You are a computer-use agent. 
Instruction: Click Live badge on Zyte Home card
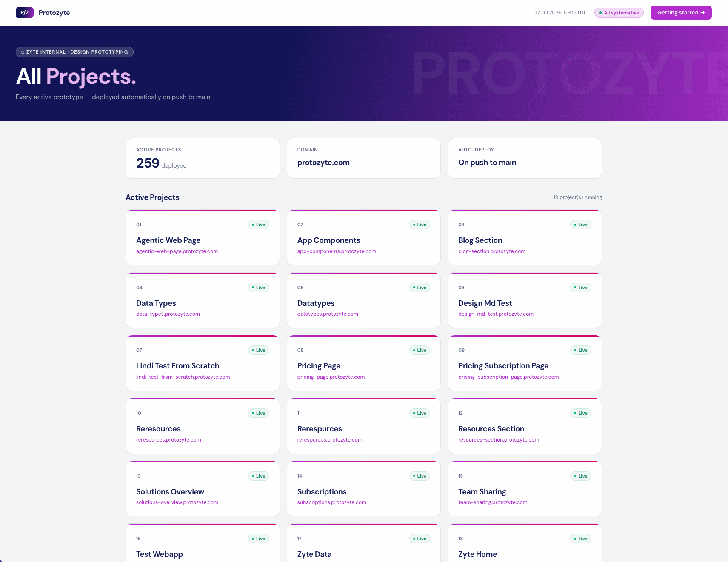pyautogui.click(x=581, y=539)
